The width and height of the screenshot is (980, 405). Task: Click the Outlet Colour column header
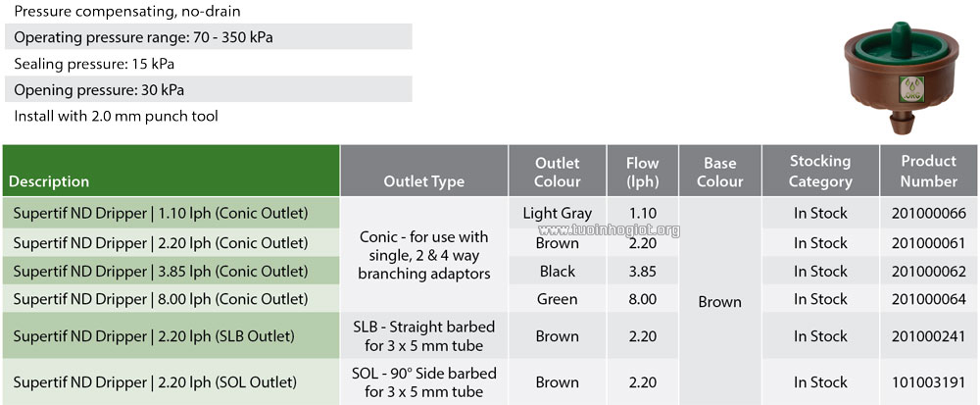[x=558, y=171]
